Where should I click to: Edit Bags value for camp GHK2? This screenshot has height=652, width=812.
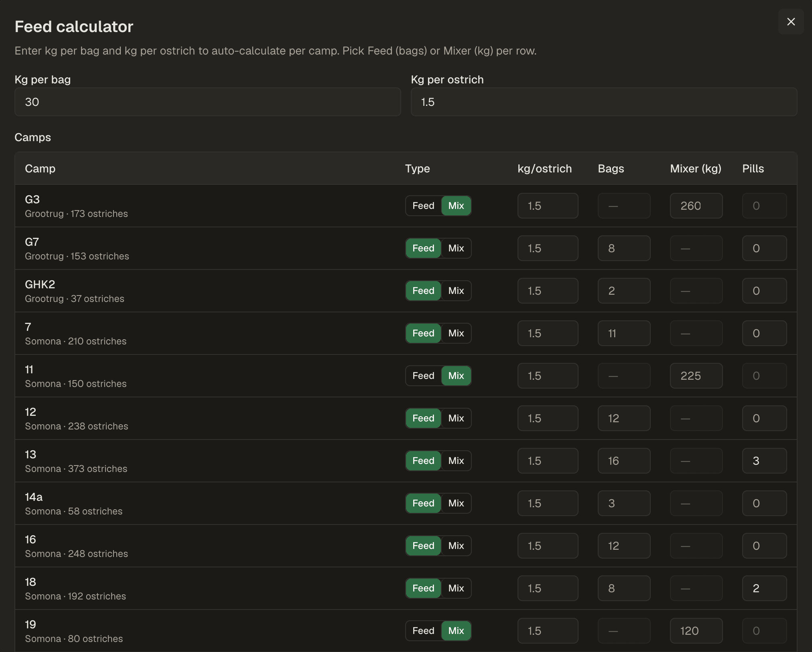(x=624, y=291)
